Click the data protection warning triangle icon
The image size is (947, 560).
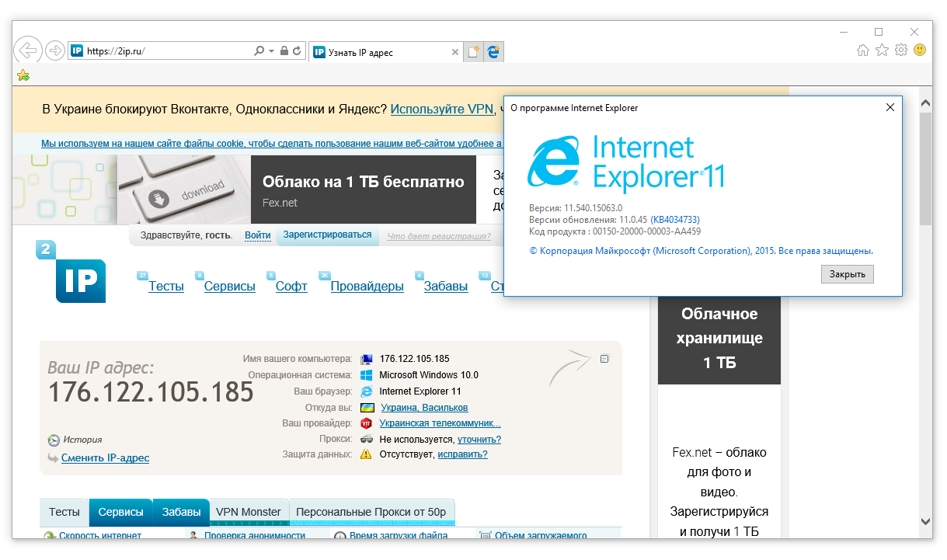367,454
